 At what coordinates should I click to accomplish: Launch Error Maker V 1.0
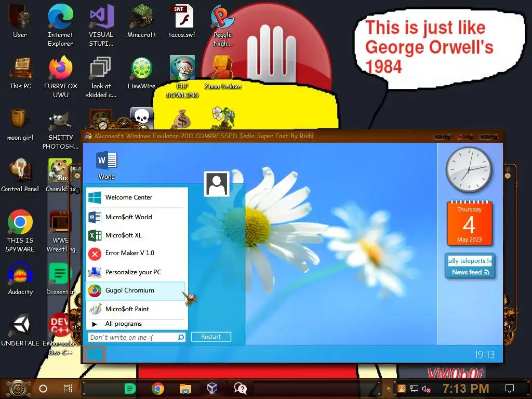[x=137, y=253]
